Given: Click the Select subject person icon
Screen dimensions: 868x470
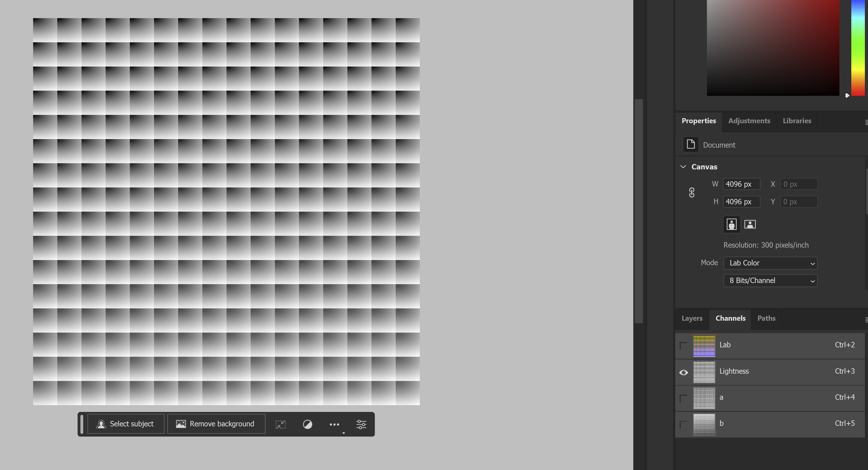Looking at the screenshot, I should coord(101,424).
